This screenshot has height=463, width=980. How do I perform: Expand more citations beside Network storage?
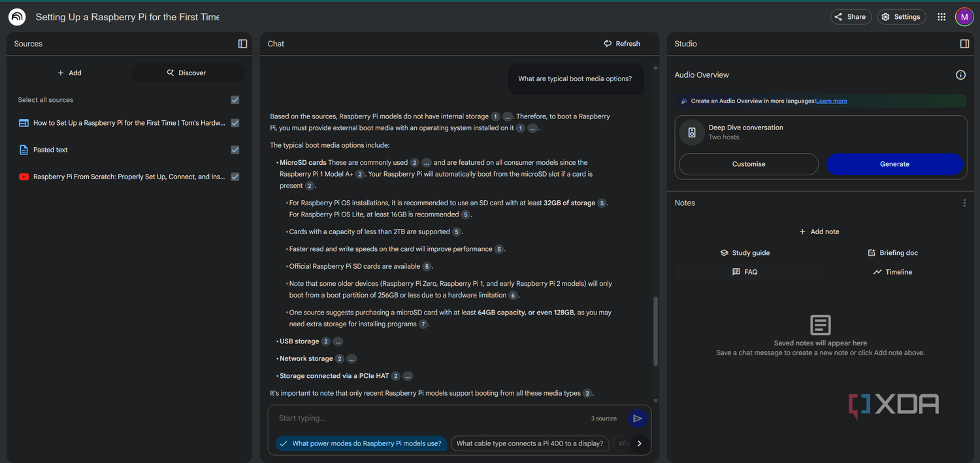coord(351,359)
